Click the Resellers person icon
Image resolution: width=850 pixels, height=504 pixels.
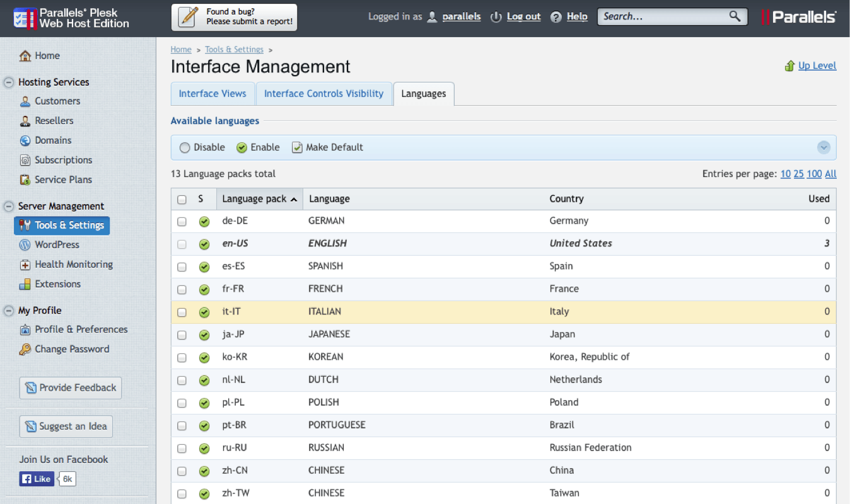(x=25, y=120)
